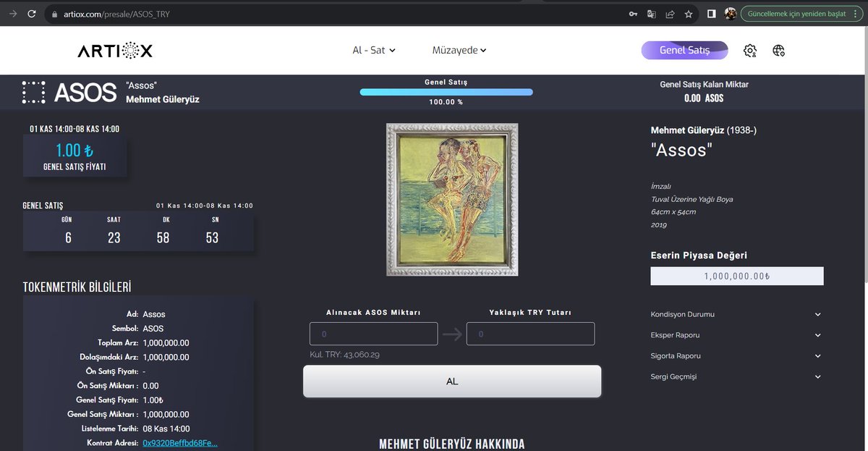The image size is (868, 451).
Task: Open the language globe icon
Action: pyautogui.click(x=778, y=51)
